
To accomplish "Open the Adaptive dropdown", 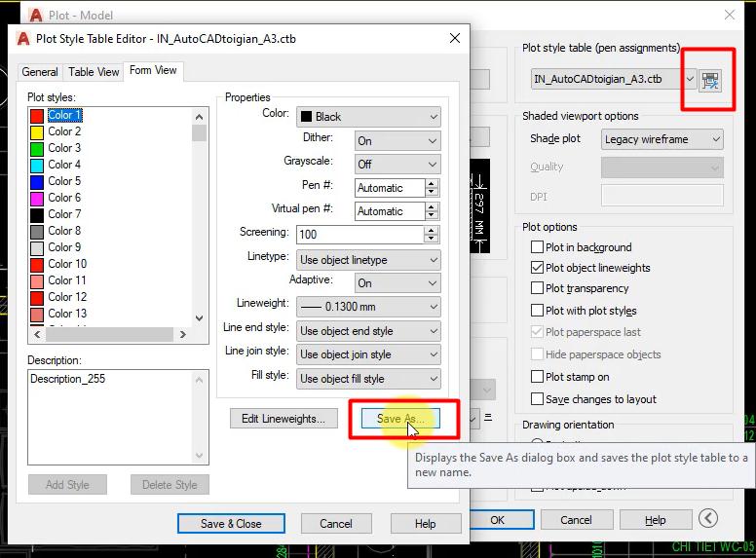I will click(397, 282).
